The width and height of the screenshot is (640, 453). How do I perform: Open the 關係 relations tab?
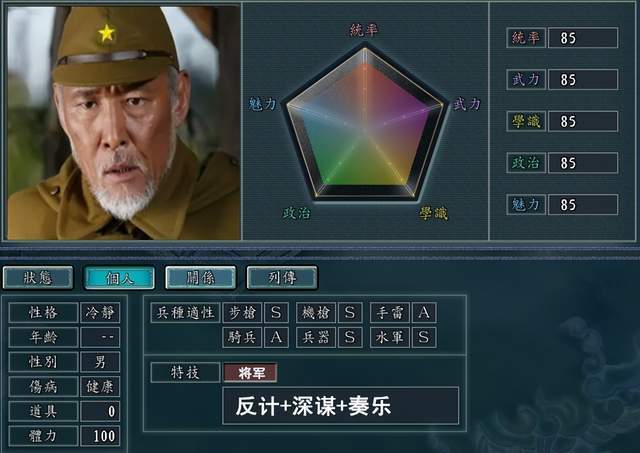pos(200,278)
